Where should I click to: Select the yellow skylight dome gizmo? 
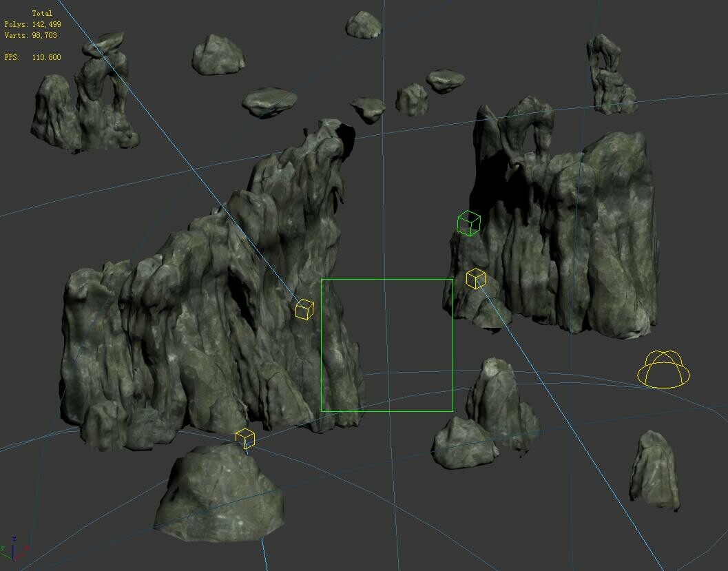(663, 369)
